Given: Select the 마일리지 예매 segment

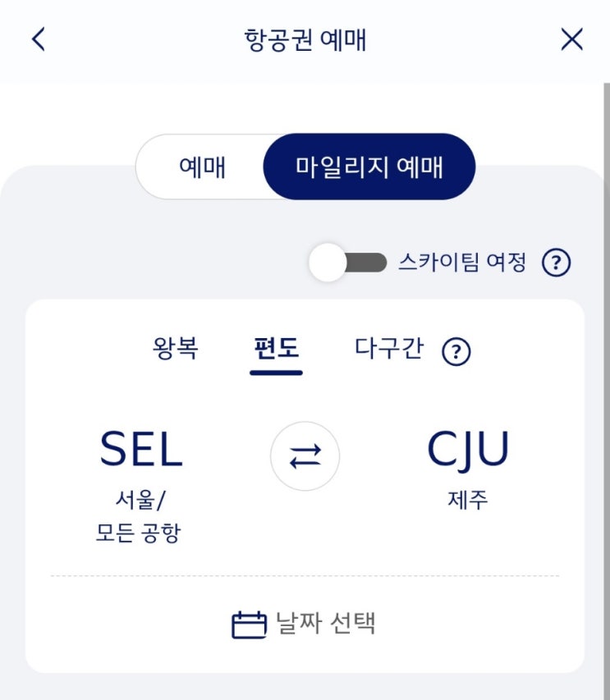Looking at the screenshot, I should point(369,167).
